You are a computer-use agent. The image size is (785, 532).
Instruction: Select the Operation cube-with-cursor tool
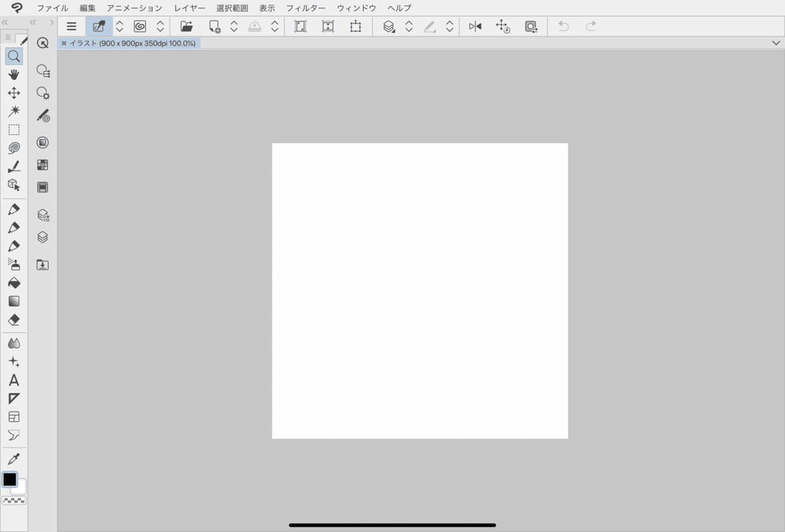14,185
